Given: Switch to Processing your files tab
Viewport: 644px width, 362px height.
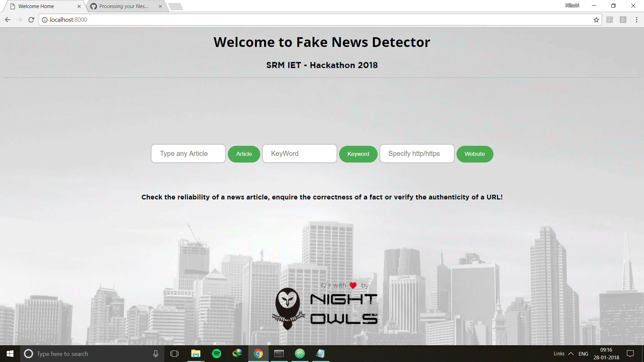Looking at the screenshot, I should click(x=124, y=6).
